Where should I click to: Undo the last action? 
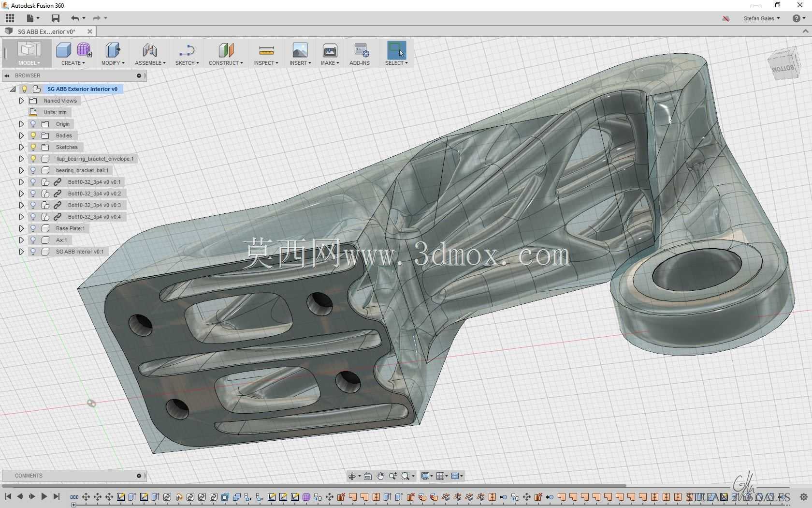click(75, 18)
